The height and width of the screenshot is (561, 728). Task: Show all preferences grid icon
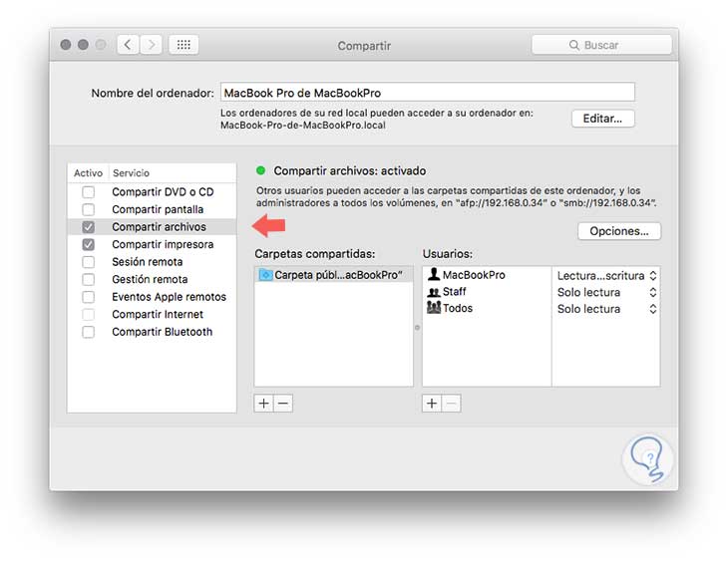[183, 45]
